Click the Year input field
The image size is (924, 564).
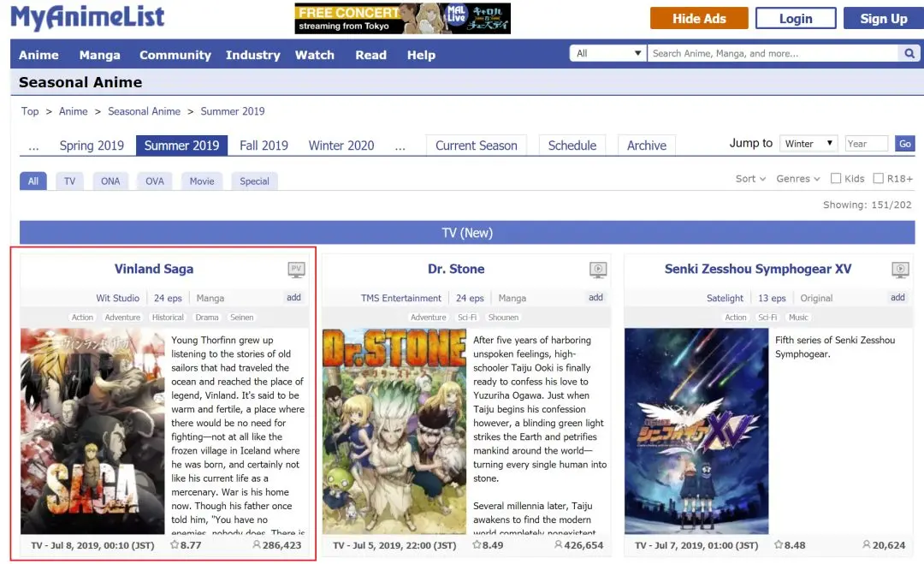click(866, 143)
